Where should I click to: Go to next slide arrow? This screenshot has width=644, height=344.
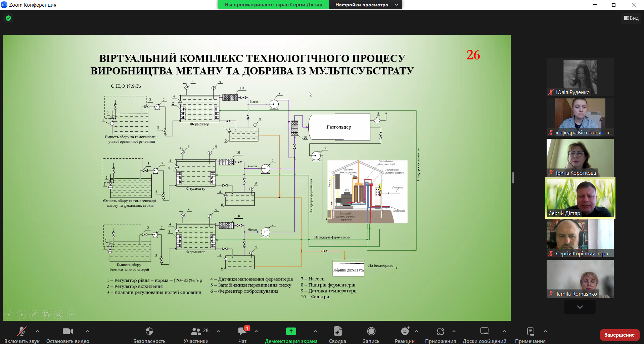point(21,315)
